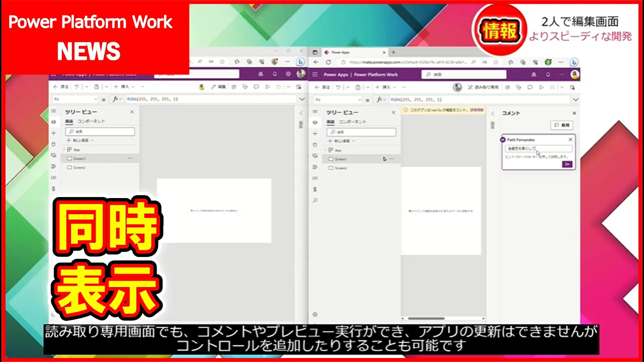Click Preview play icon in editing window toolbar
644x362 pixels.
(267, 87)
